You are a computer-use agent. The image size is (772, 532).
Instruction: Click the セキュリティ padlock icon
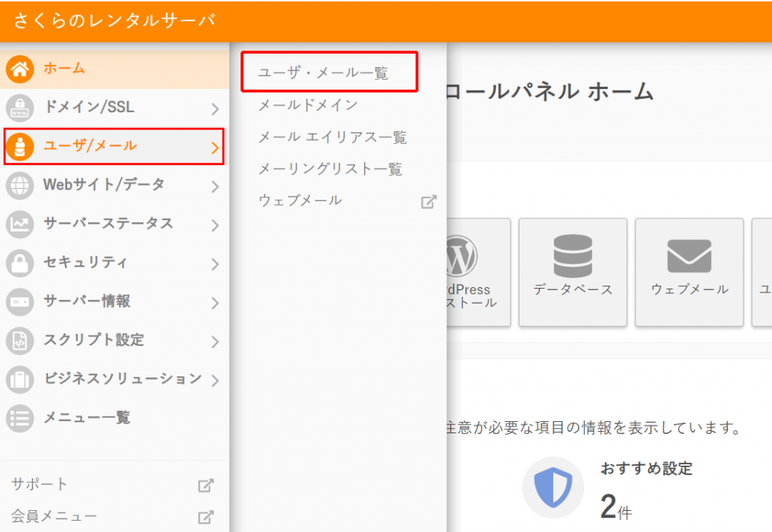pos(20,263)
